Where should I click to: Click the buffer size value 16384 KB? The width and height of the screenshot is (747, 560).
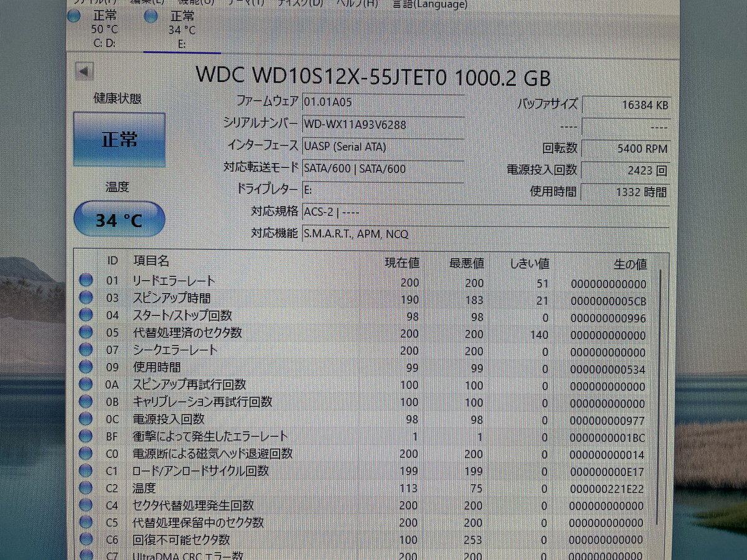(626, 105)
